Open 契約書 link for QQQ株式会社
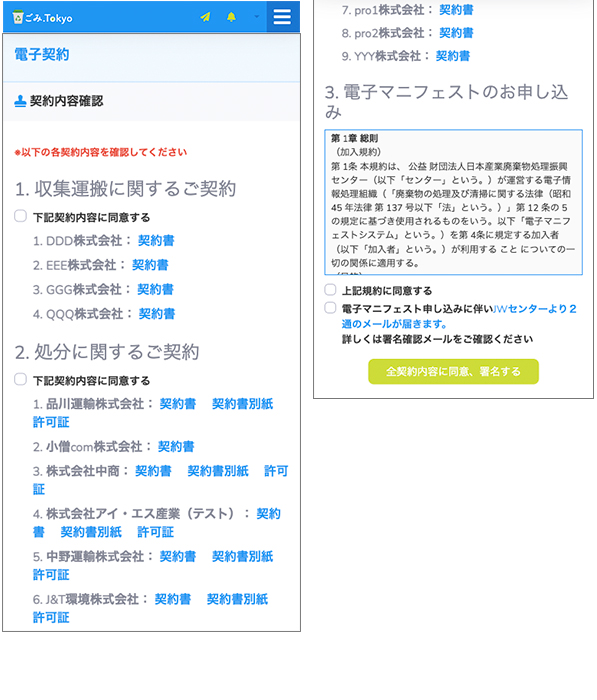This screenshot has height=700, width=597. 157,314
